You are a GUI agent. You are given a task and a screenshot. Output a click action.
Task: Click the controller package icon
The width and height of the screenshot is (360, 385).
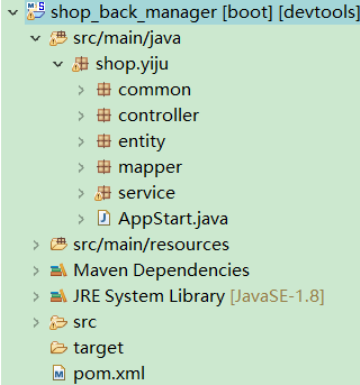point(104,115)
